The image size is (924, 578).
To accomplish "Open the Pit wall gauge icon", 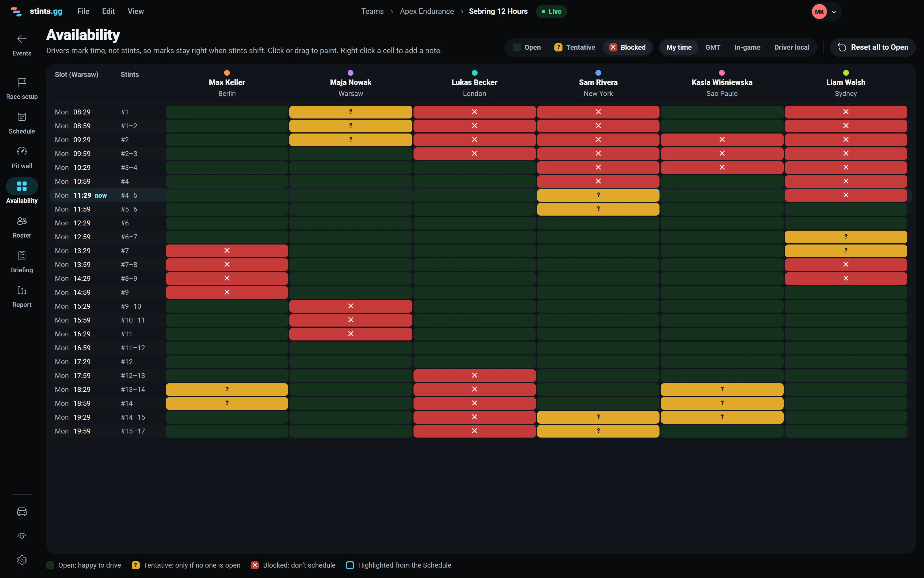I will [x=22, y=151].
